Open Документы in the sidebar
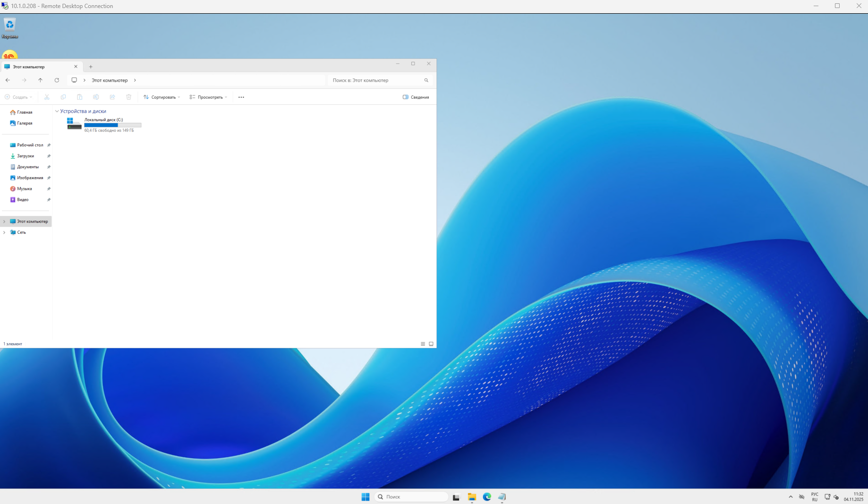 click(x=28, y=167)
